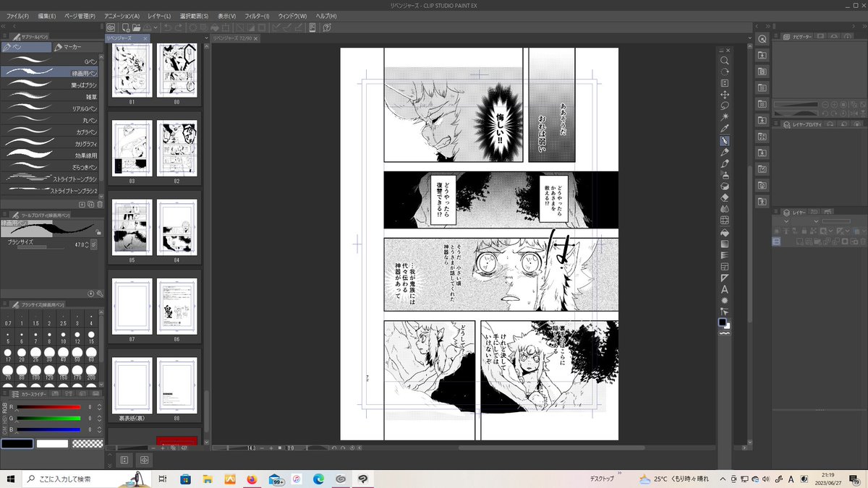
Task: Click the Undo icon on the top toolbar
Action: click(168, 27)
